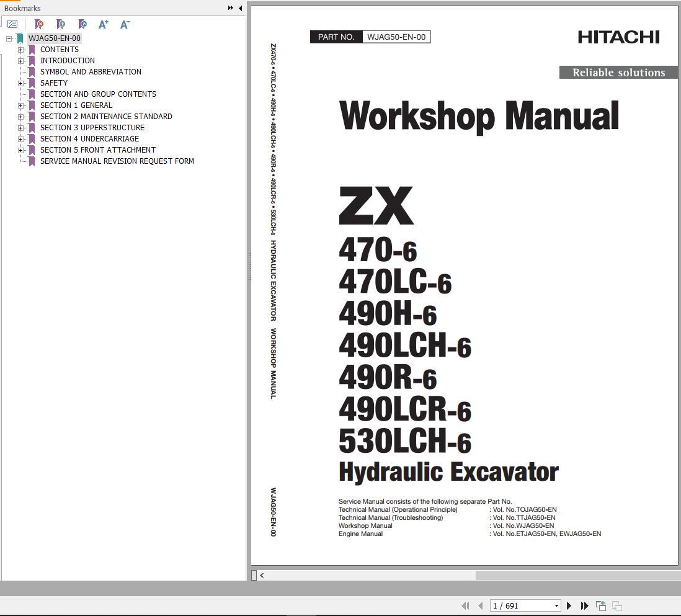The image size is (681, 616).
Task: Click the Engine Manual line
Action: click(470, 534)
